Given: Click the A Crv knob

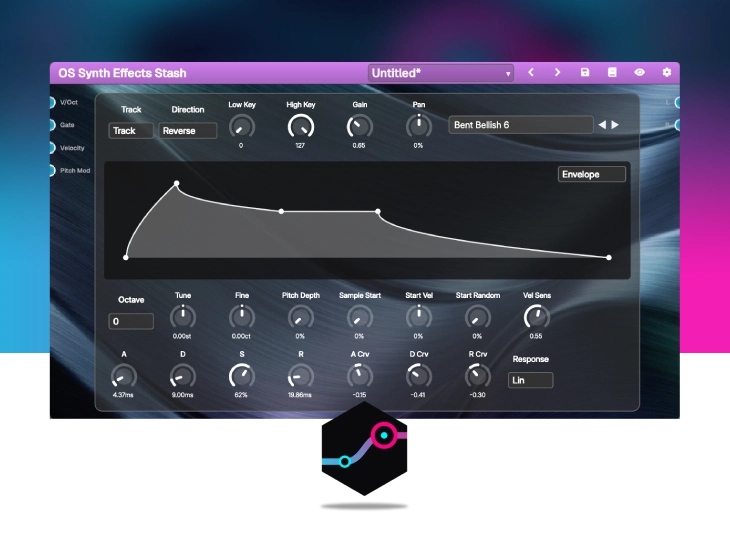Looking at the screenshot, I should 359,376.
